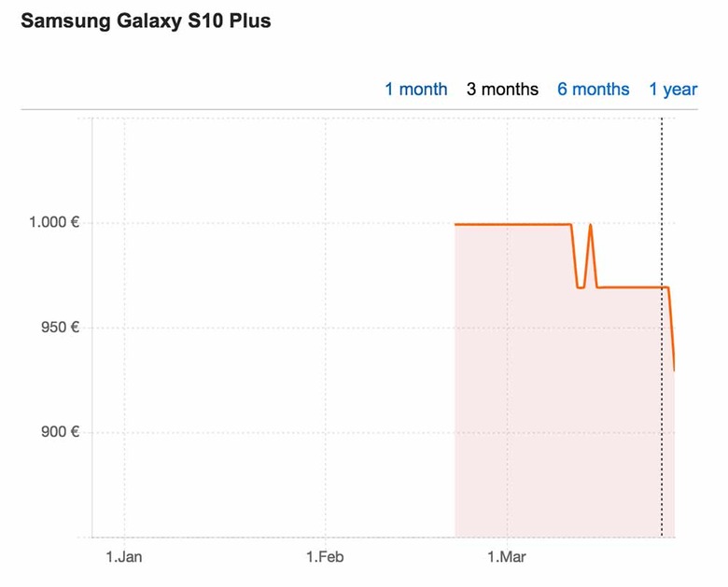Click the flat plateau after the spike
Image resolution: width=728 pixels, height=587 pixels.
(633, 287)
